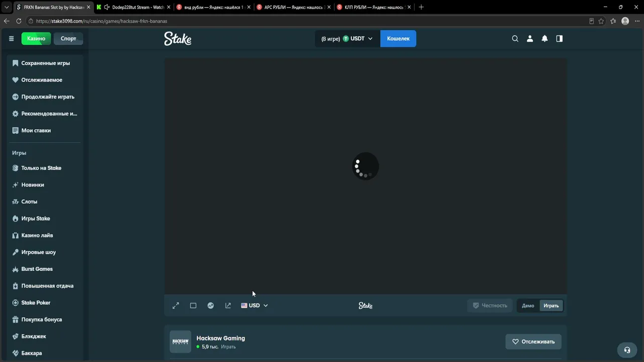Open the Повышенная отдача category
The width and height of the screenshot is (644, 362).
pyautogui.click(x=44, y=286)
